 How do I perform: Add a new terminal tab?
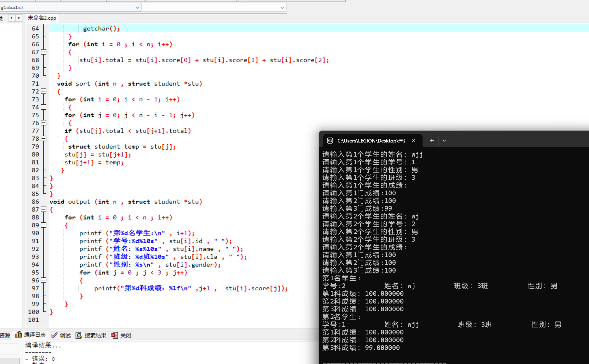click(432, 141)
